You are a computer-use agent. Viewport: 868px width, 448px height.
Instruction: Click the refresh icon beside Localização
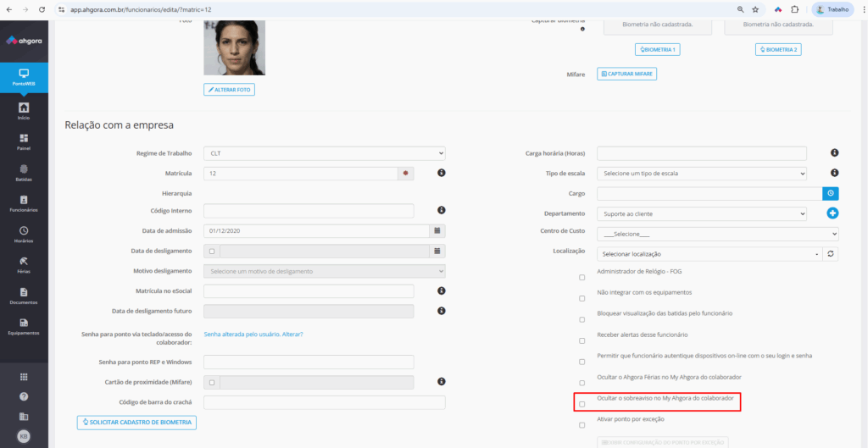832,253
